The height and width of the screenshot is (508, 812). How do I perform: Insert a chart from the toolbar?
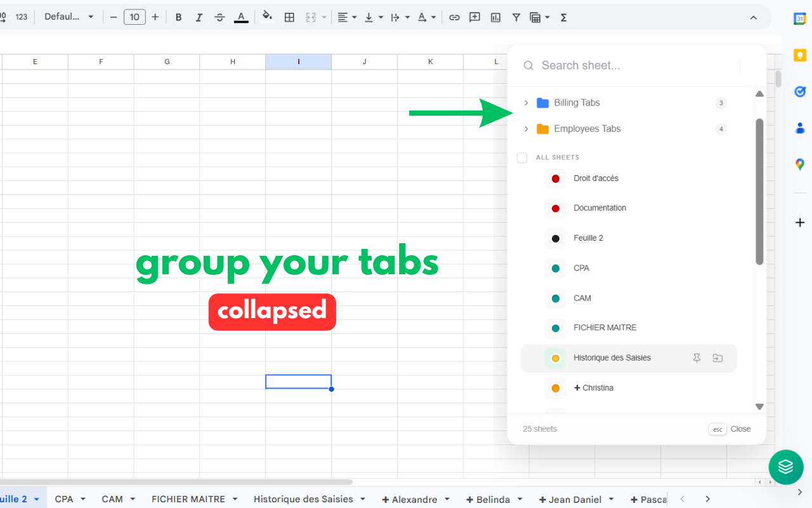495,17
